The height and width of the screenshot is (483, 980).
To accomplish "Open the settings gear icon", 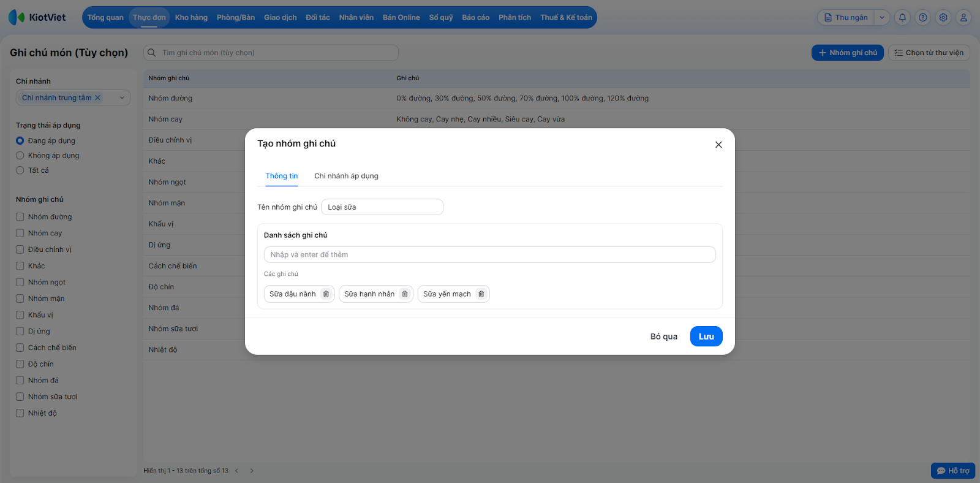I will click(x=943, y=18).
